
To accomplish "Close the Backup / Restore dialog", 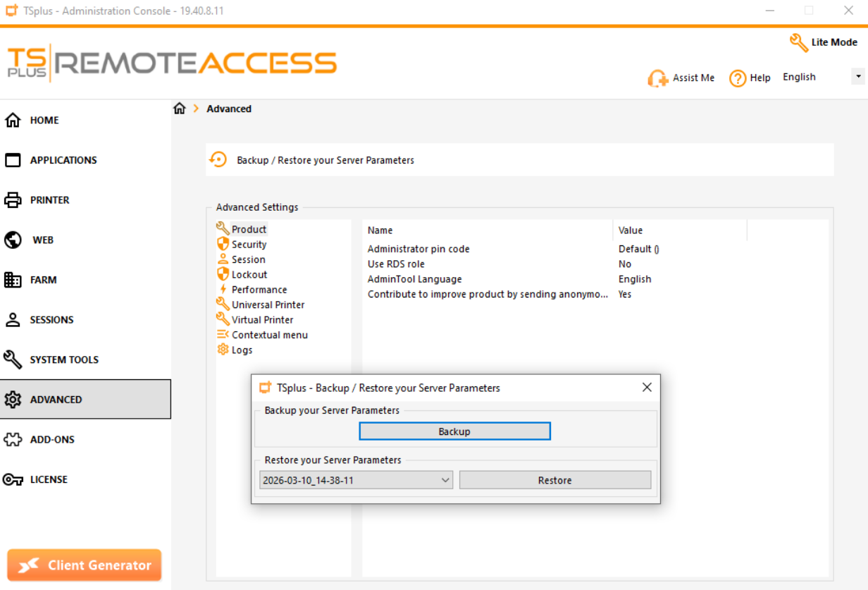I will click(647, 387).
